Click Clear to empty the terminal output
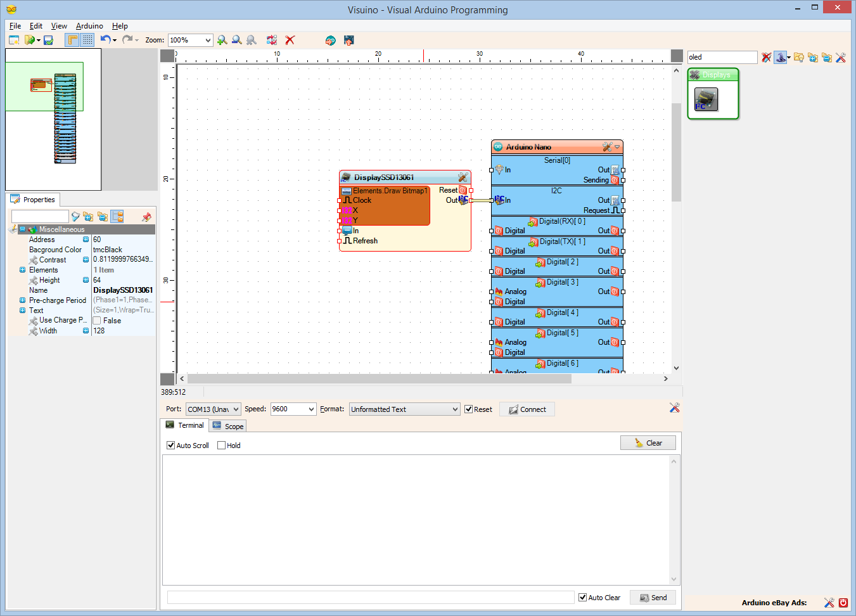 coord(648,442)
